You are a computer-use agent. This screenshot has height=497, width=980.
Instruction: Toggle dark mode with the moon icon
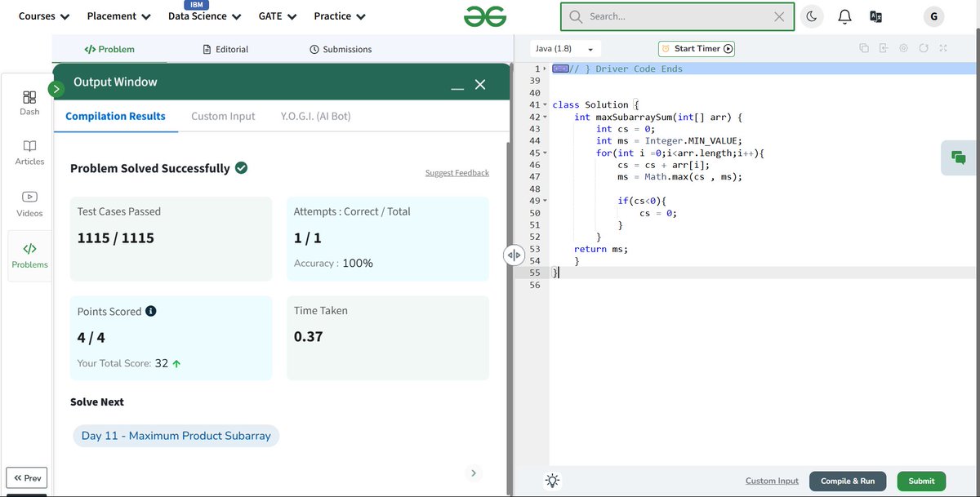[x=811, y=16]
